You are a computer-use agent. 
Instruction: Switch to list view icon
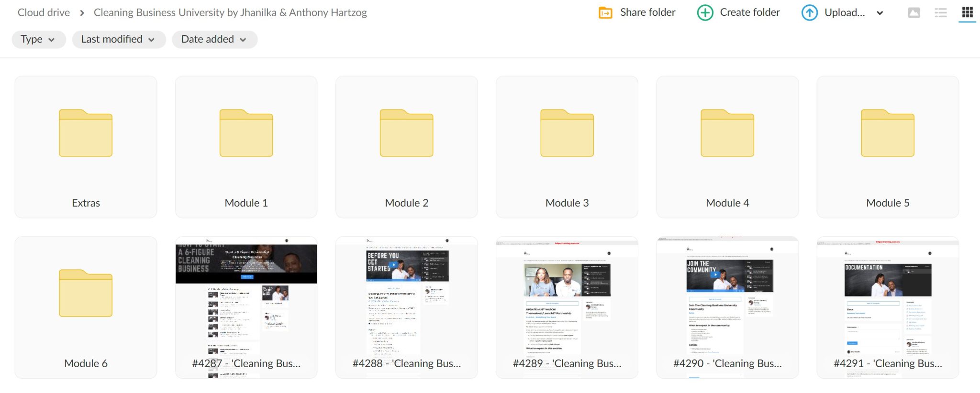pyautogui.click(x=941, y=12)
